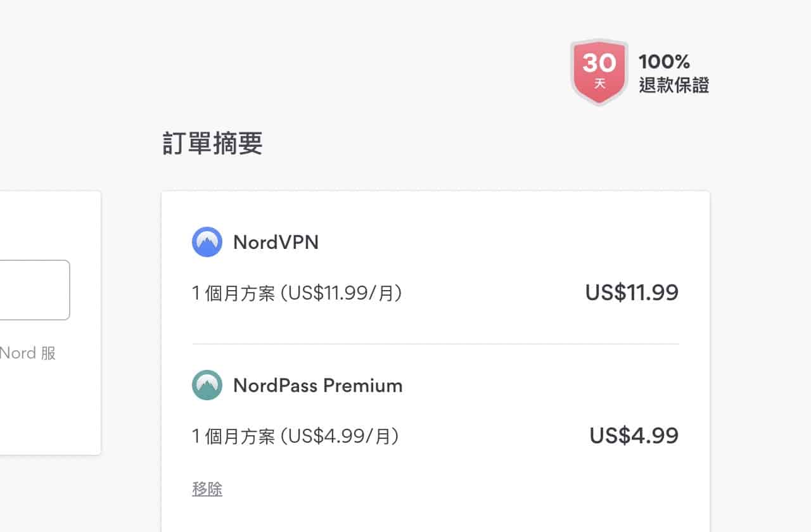This screenshot has width=811, height=532.
Task: Click the NordPass 1 個月方案 US$4.99/月 text
Action: [x=295, y=436]
